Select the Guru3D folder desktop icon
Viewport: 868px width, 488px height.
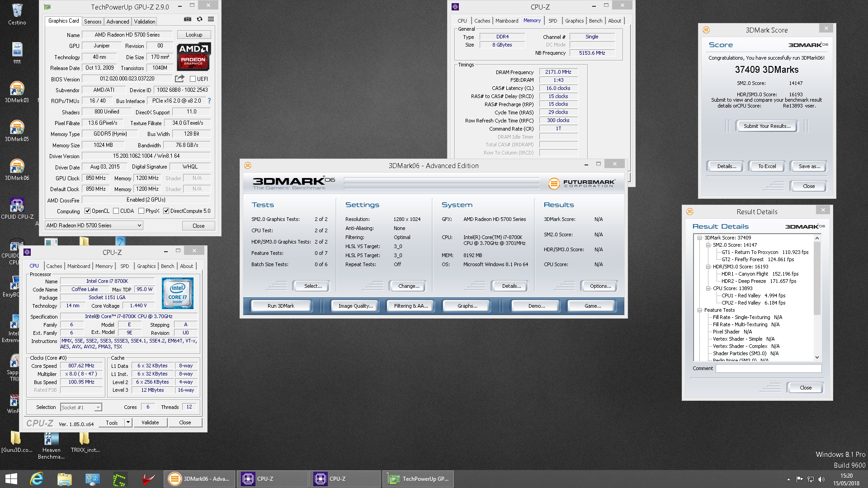tap(17, 442)
